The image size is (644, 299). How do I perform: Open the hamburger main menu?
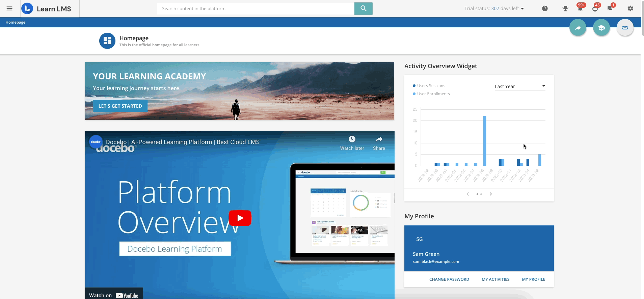point(9,8)
